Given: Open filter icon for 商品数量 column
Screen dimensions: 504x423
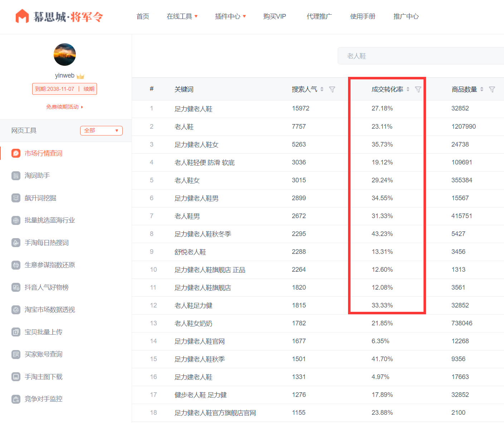Looking at the screenshot, I should tap(492, 89).
